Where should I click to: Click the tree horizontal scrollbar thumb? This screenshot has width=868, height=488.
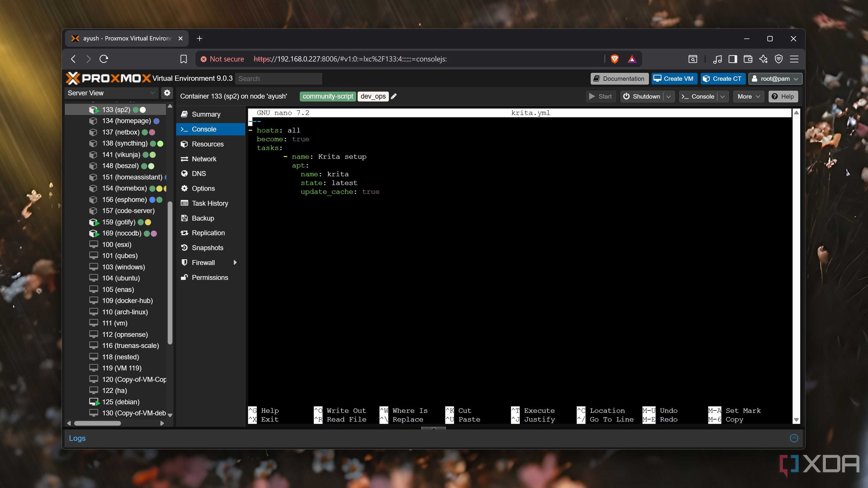click(x=97, y=423)
